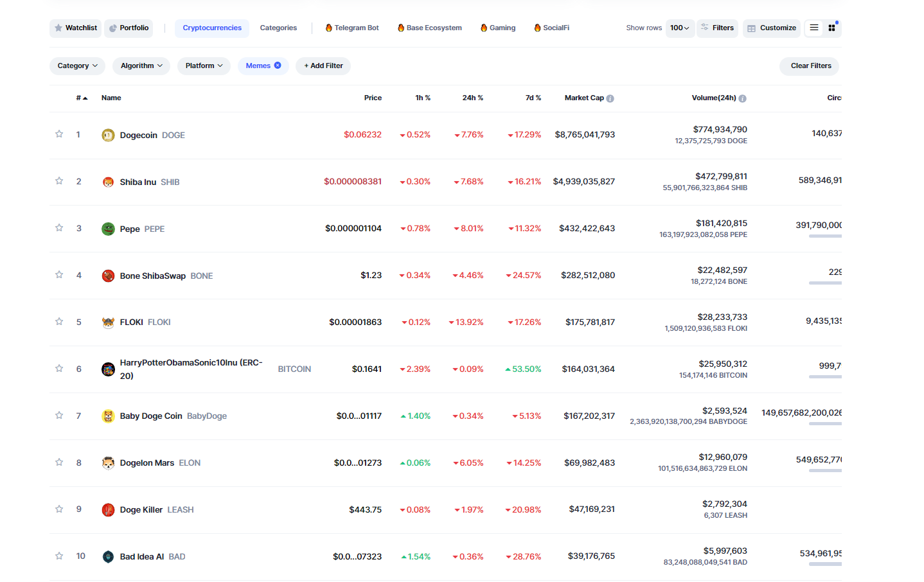This screenshot has height=582, width=924.
Task: Star HarryPotterObamaSonic10Inu row favorite icon
Action: click(59, 369)
